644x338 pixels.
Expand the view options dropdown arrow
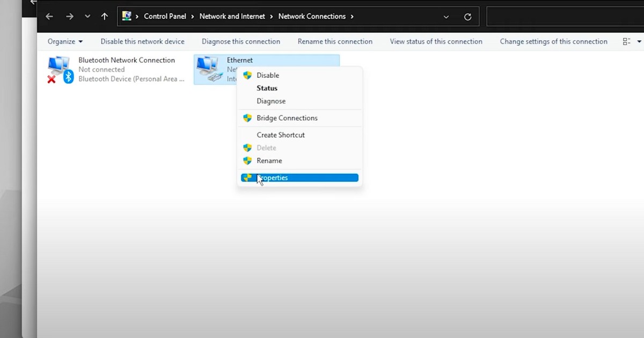coord(639,41)
